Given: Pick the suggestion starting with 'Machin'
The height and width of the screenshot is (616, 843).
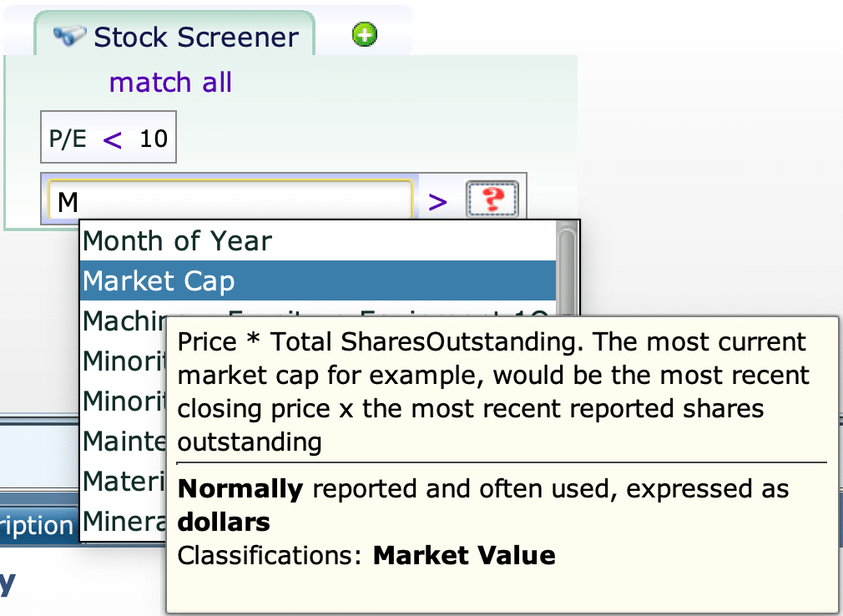Looking at the screenshot, I should pos(124,321).
